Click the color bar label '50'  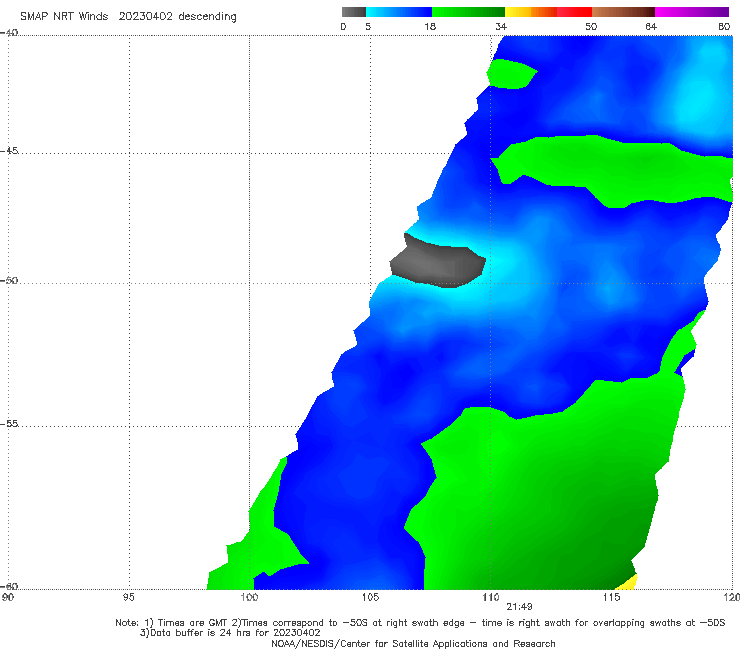pos(591,26)
